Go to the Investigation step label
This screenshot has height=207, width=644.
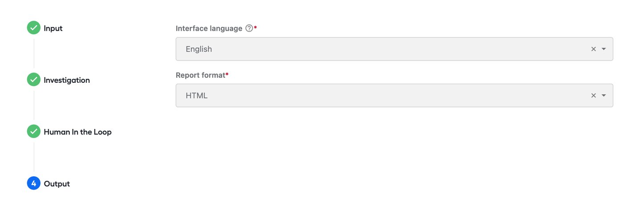click(x=67, y=80)
